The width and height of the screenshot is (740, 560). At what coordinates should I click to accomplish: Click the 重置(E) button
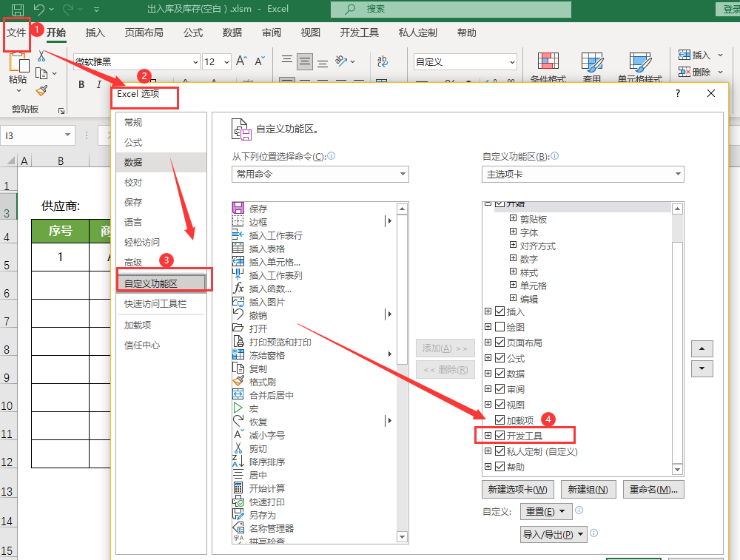click(546, 511)
